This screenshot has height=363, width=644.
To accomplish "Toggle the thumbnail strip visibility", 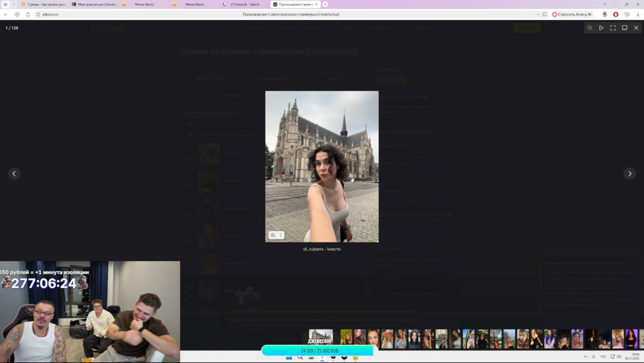I will pos(625,28).
